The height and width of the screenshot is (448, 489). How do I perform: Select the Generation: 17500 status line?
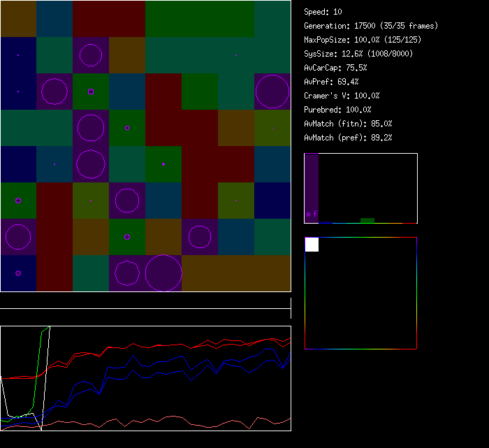tap(371, 26)
